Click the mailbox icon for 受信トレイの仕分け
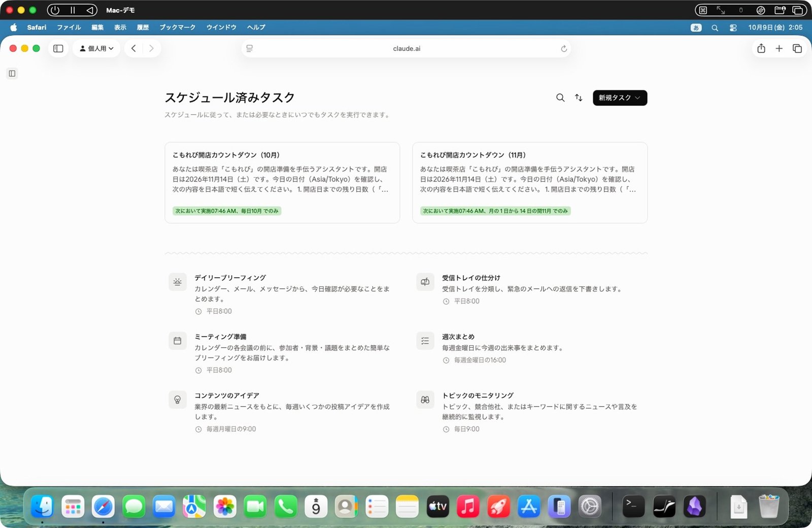 coord(425,282)
